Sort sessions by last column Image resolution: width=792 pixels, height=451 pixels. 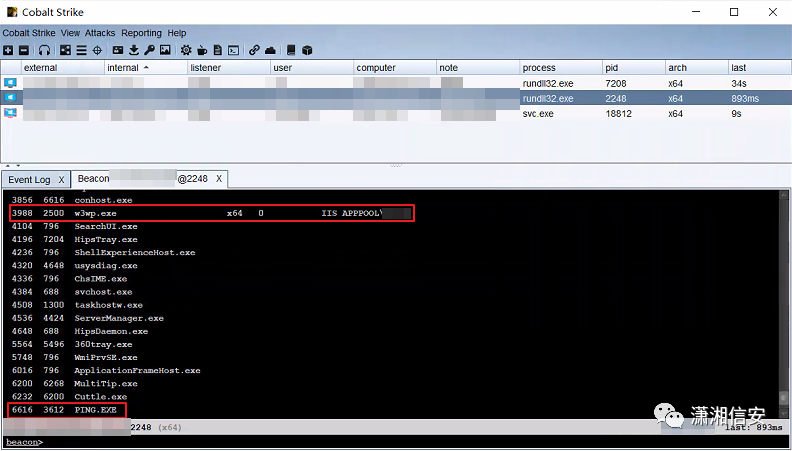(759, 68)
